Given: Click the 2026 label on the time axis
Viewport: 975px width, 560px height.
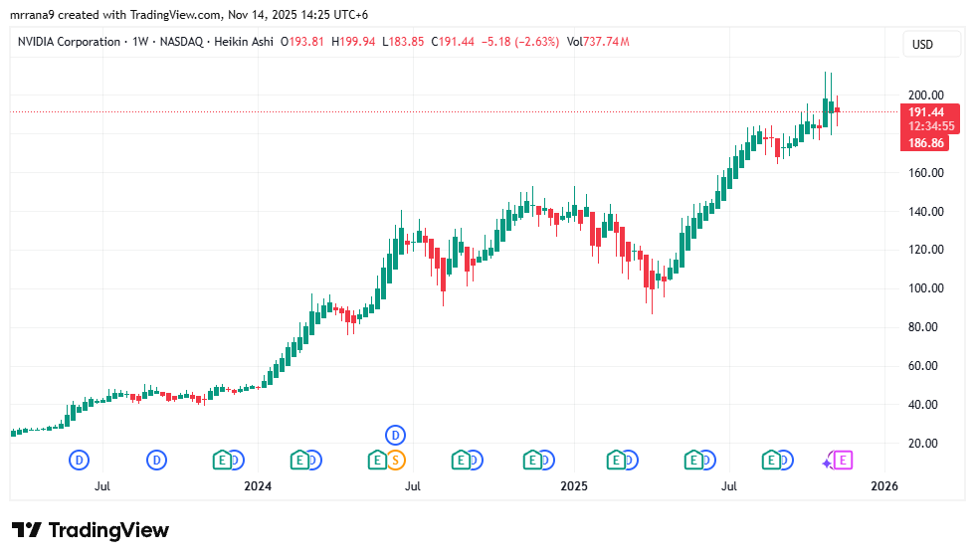Looking at the screenshot, I should [x=883, y=486].
